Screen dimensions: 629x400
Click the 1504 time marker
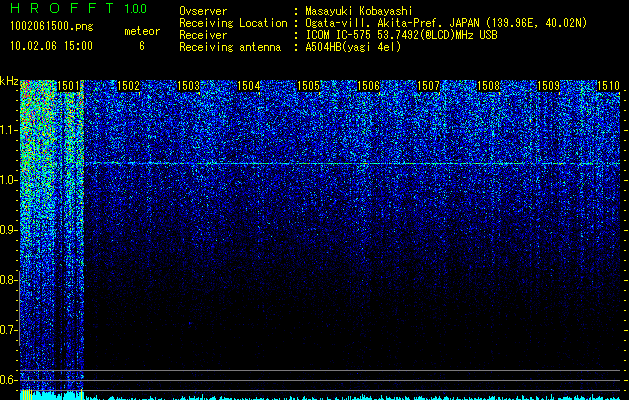(x=249, y=86)
